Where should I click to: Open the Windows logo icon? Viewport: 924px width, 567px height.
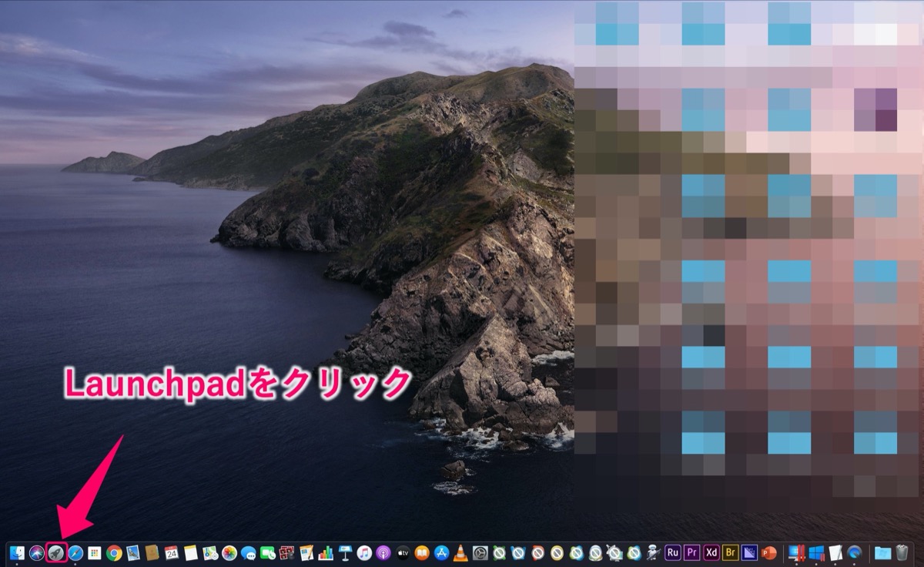(x=816, y=552)
